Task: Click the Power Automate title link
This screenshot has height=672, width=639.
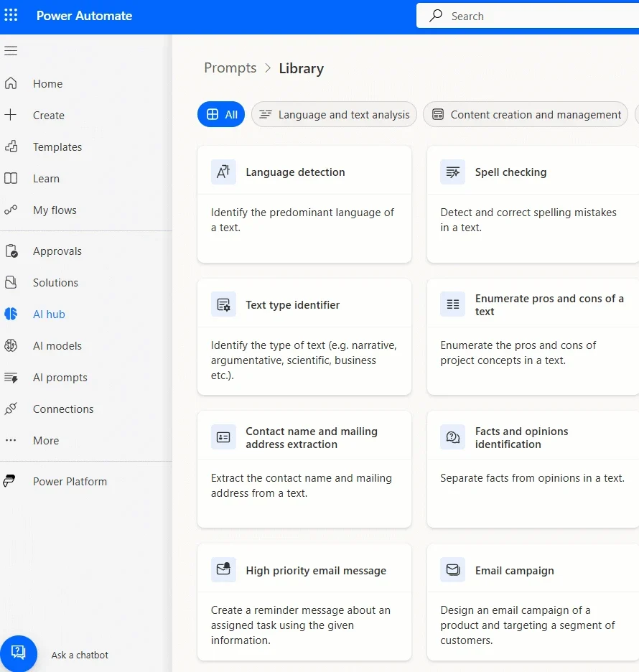Action: [x=84, y=16]
